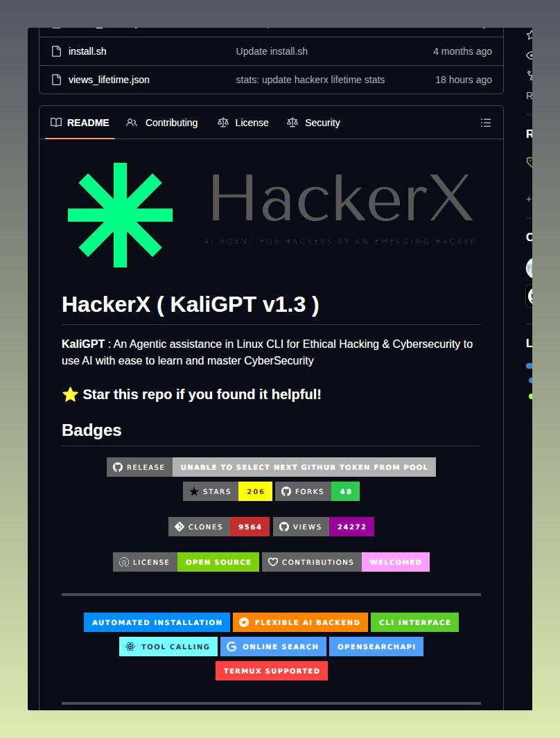
Task: Click the 'Star this repo' heading text
Action: [x=202, y=394]
